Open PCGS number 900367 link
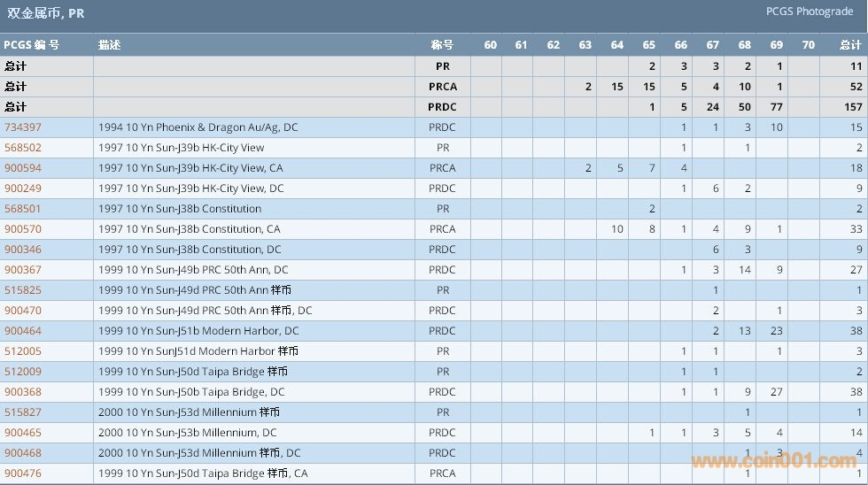 (x=23, y=270)
